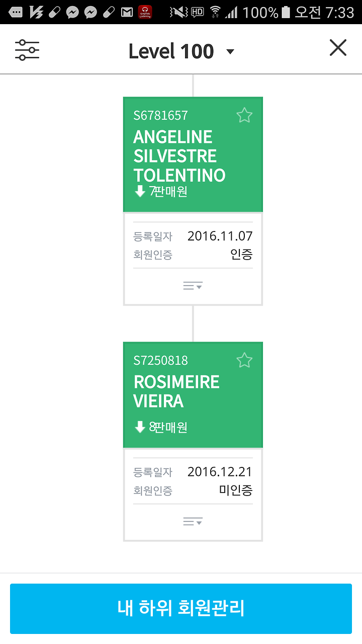Favorite ANGELINE SILVESTRE TOLENTINO with star
Screen dimensions: 362x644
tap(244, 115)
